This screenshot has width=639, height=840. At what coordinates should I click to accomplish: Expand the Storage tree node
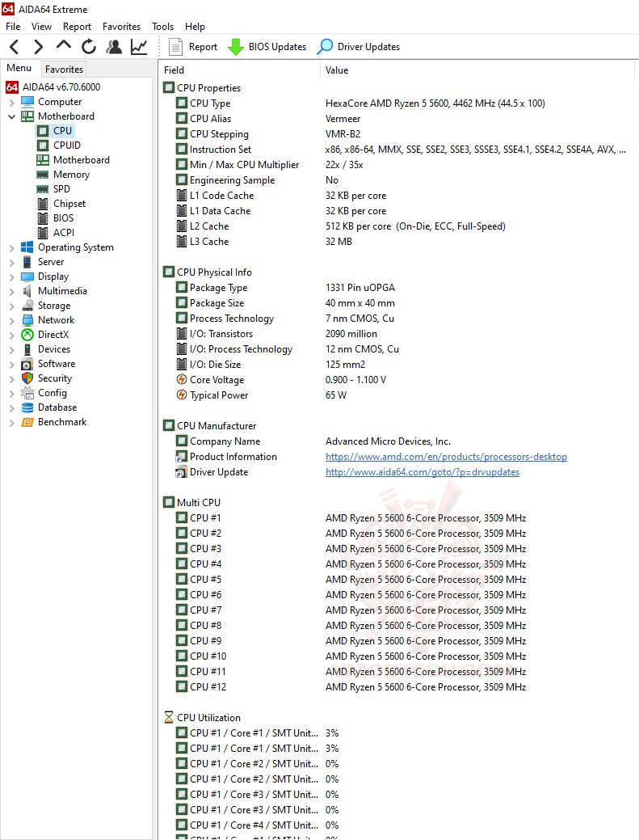[x=12, y=306]
